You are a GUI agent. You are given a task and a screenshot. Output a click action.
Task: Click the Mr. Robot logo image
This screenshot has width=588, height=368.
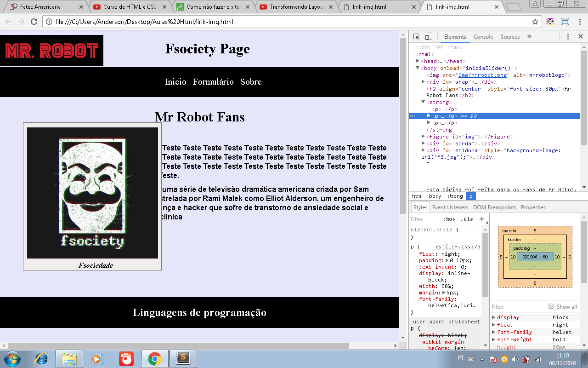tap(51, 51)
